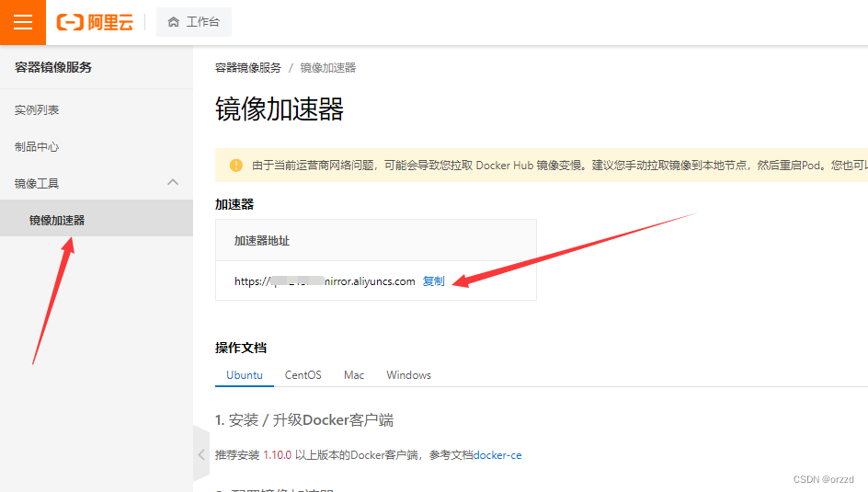
Task: Click the Alibaba Cloud logo
Action: (96, 22)
